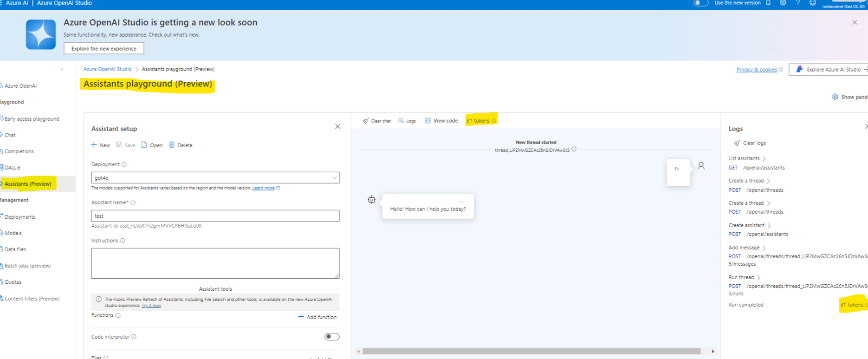The image size is (868, 359).
Task: Click the scrollbar left arrow in chat
Action: (x=358, y=352)
